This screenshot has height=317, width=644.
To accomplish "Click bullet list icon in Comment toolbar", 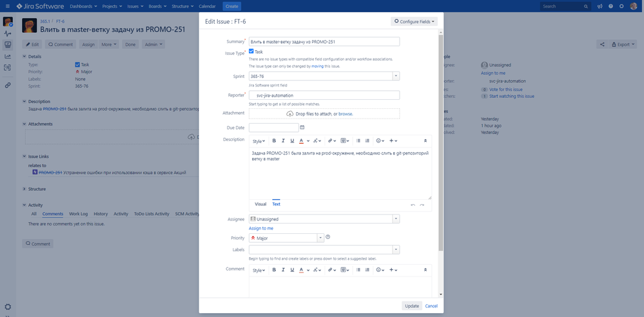I will click(x=358, y=270).
